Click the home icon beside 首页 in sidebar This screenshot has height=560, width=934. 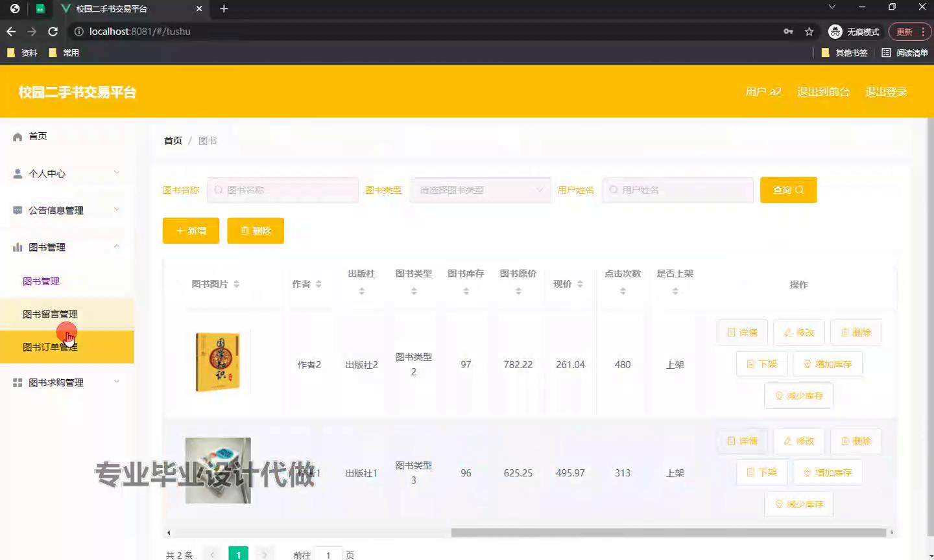click(x=18, y=137)
